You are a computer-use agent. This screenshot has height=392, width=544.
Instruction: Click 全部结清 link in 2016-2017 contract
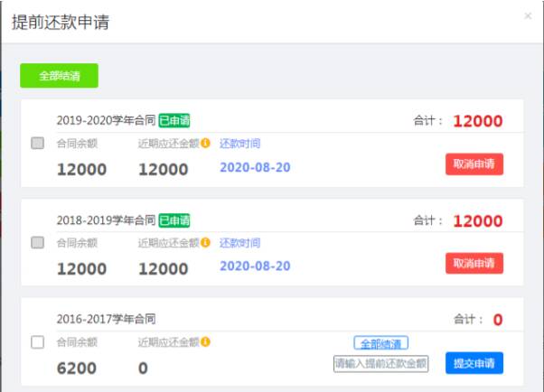381,343
